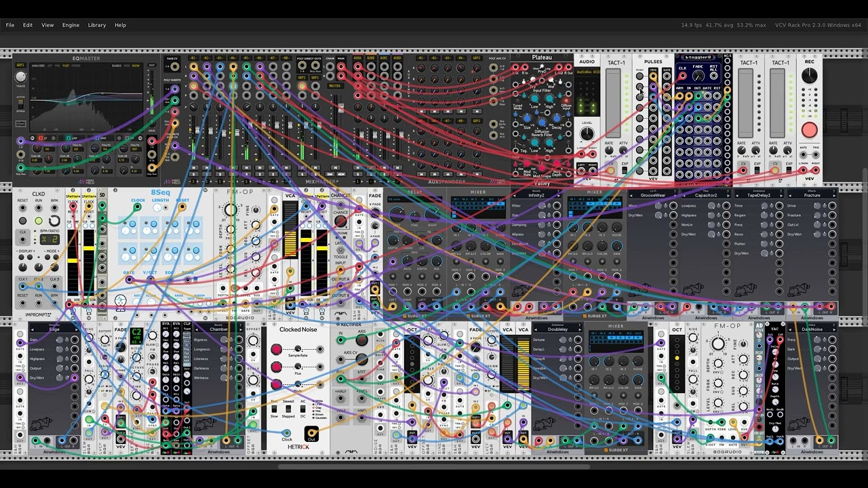Set EQMaster analyser mode to OFF

tap(50, 66)
